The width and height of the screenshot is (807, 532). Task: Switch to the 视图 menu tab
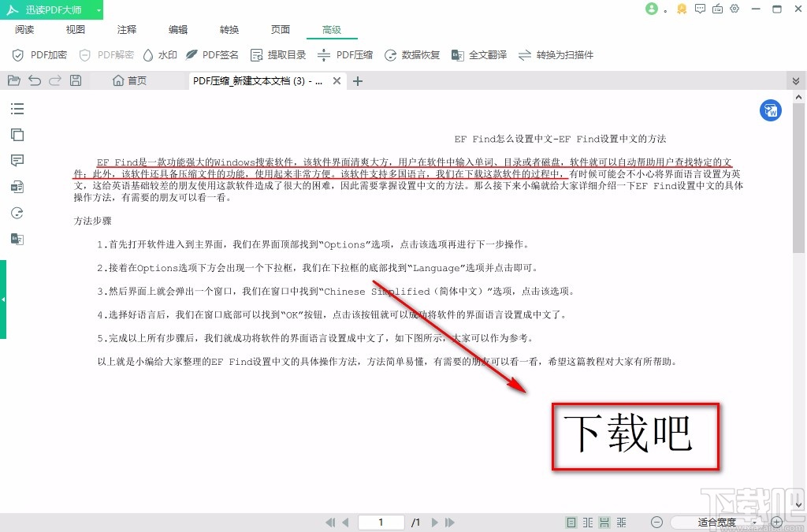point(75,30)
